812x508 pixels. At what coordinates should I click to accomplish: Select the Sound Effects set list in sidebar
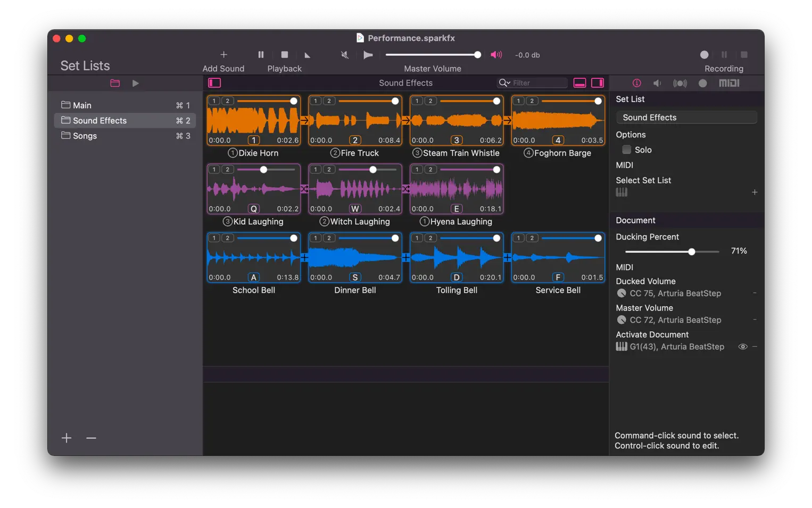coord(125,120)
